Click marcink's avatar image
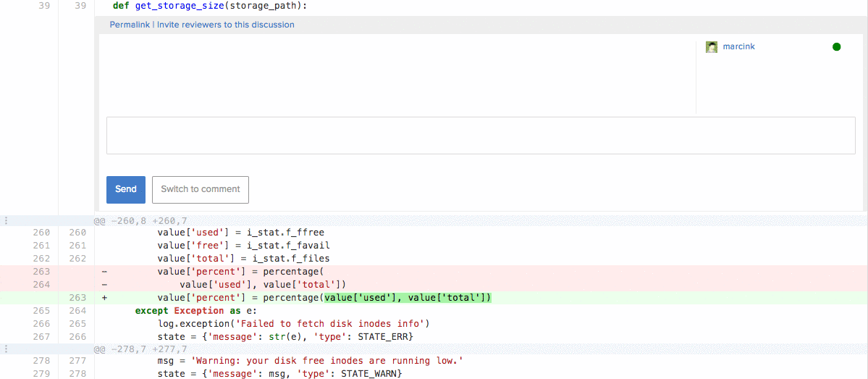Image resolution: width=868 pixels, height=379 pixels. (711, 47)
